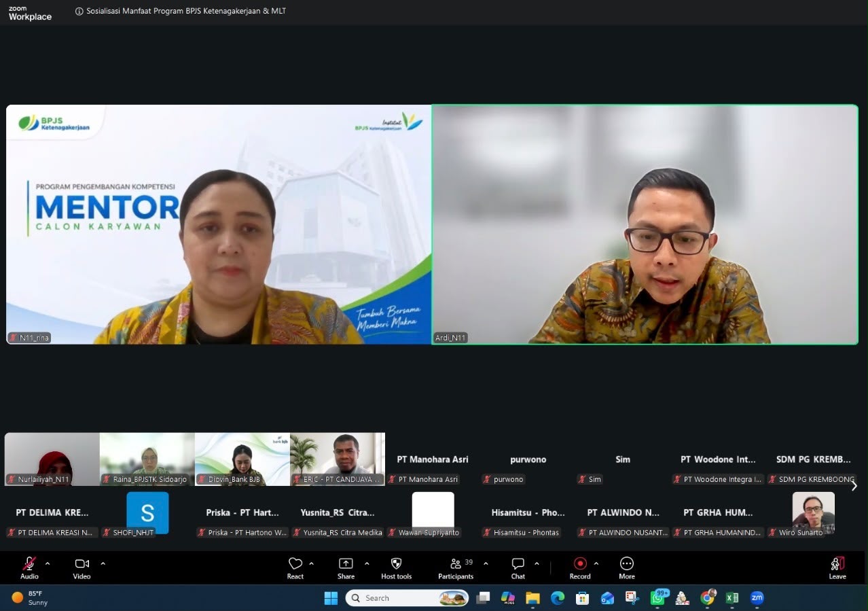
Task: Open Microsoft Store from the taskbar
Action: pyautogui.click(x=582, y=598)
